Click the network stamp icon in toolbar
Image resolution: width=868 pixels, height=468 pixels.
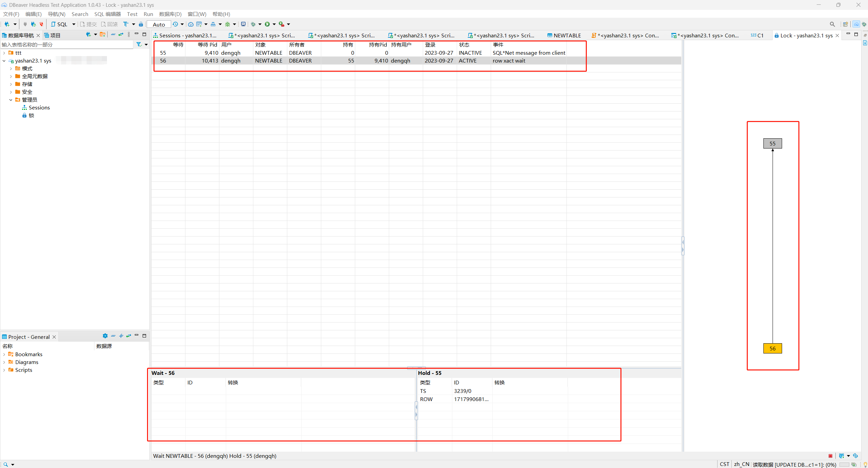(x=213, y=24)
